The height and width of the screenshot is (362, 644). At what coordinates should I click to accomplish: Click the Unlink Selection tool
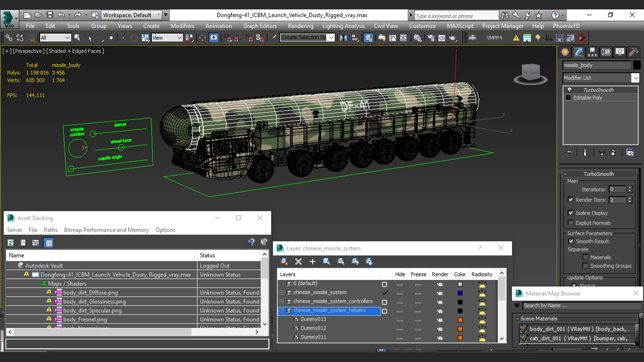(20, 38)
